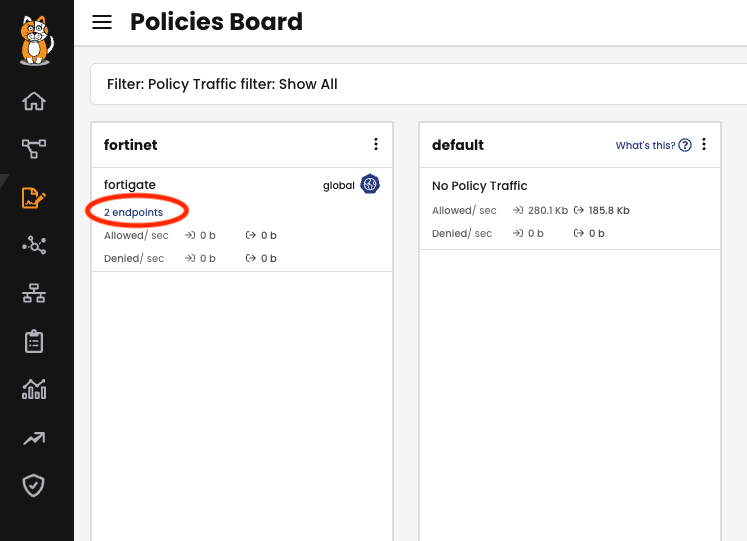
Task: Click default denied ingress arrow icon
Action: (518, 233)
